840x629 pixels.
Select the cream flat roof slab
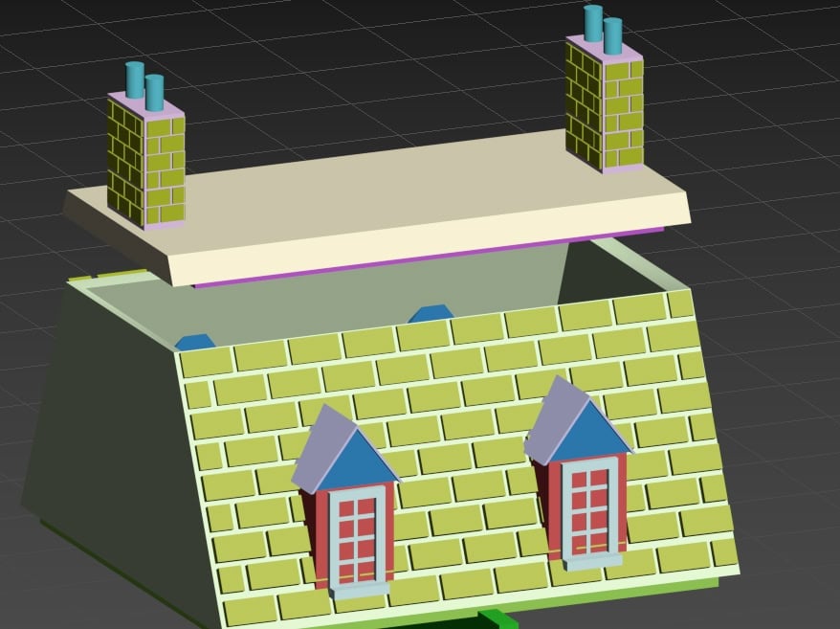(375, 209)
